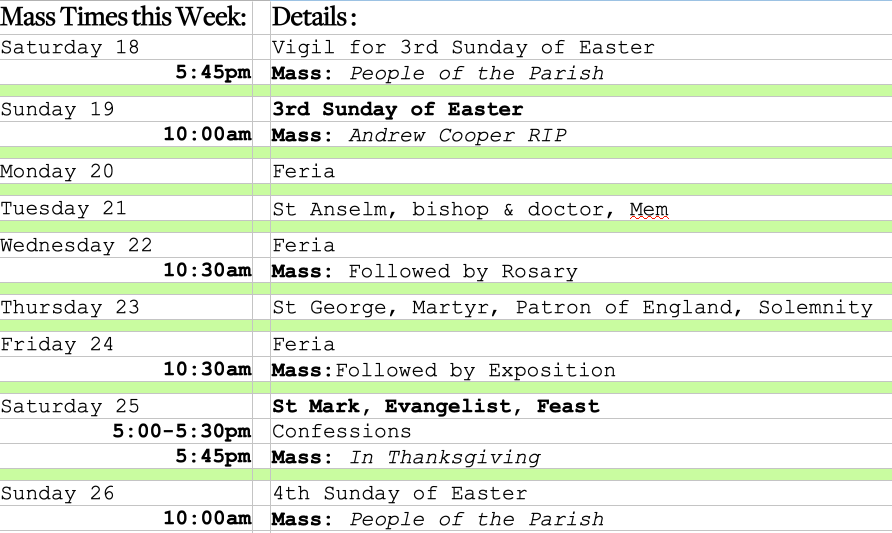Click 'Andrew Cooper RIP' mass intention
The image size is (892, 533).
click(457, 135)
